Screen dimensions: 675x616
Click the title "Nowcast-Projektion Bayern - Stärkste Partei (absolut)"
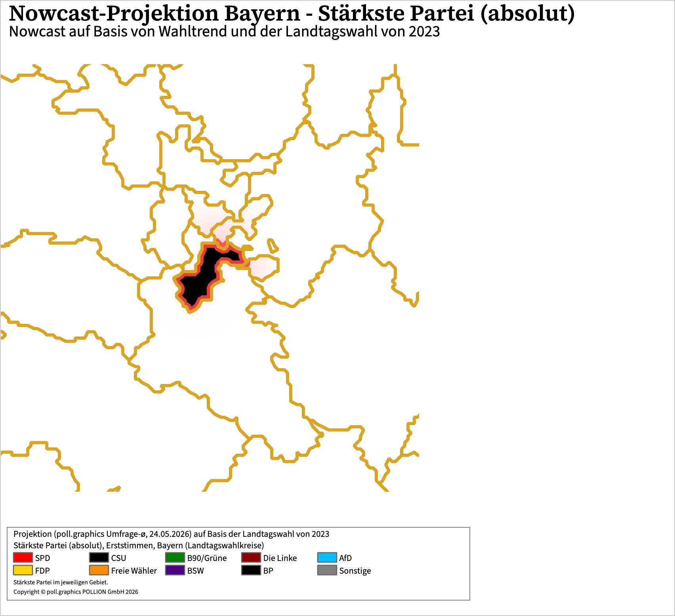tap(292, 13)
